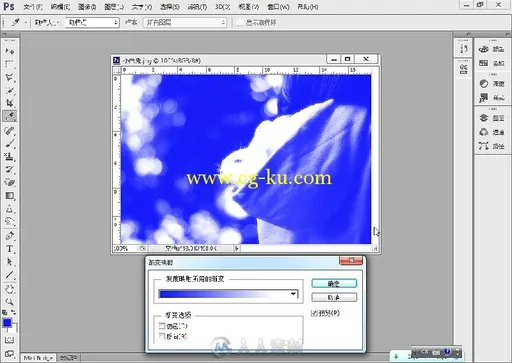Select the Clone Stamp tool
512x363 pixels.
click(10, 156)
